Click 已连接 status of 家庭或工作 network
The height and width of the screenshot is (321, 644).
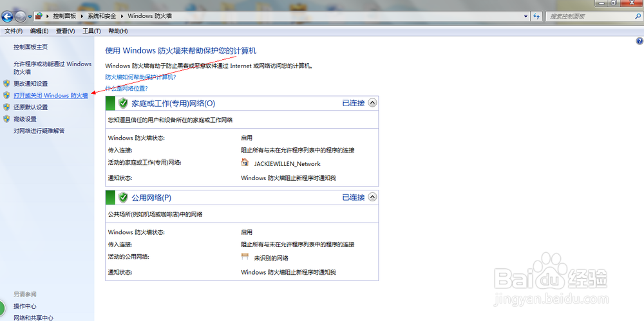tap(354, 103)
